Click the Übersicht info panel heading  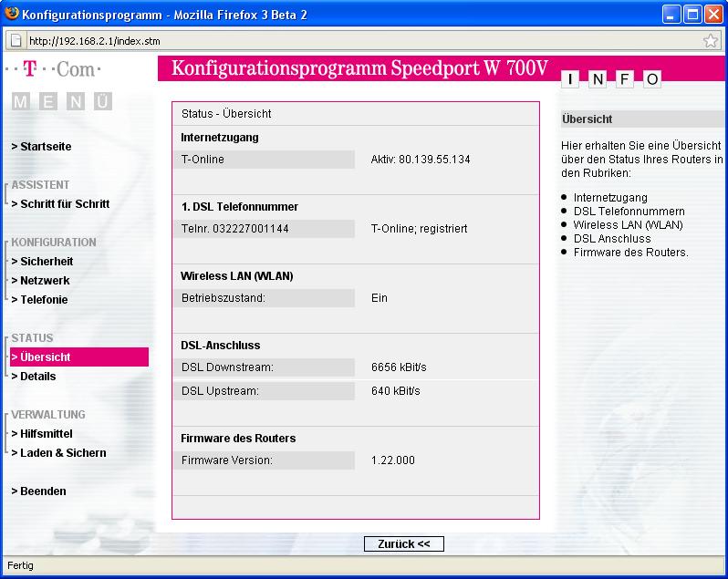coord(587,119)
